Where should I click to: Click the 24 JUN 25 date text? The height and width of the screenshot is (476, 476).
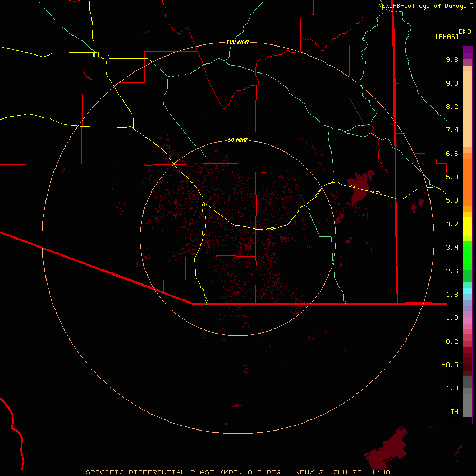click(x=340, y=472)
